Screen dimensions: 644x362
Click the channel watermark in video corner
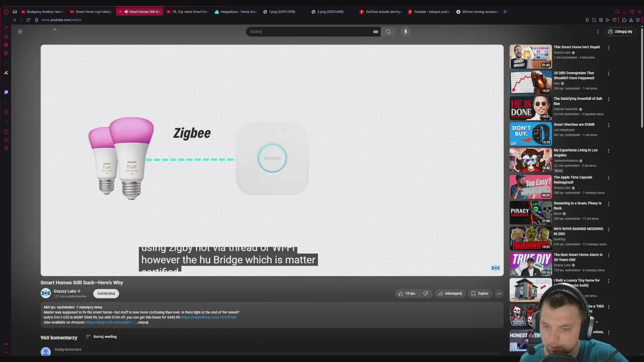click(496, 268)
